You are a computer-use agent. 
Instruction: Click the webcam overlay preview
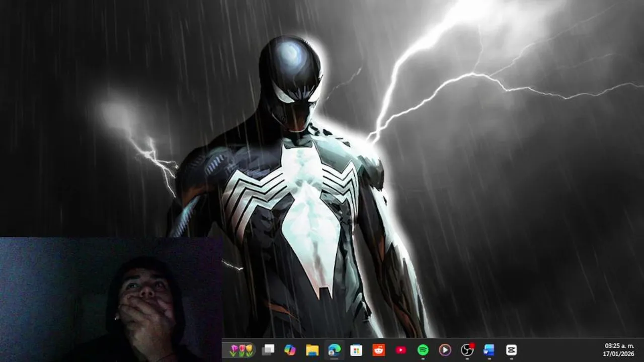pos(111,300)
